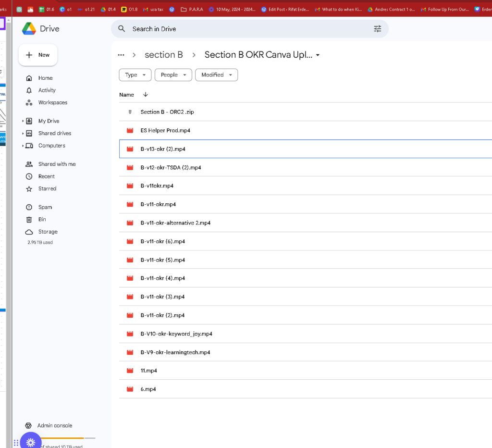Reverse sort direction arrow next to Name
The image size is (492, 448).
(x=145, y=95)
